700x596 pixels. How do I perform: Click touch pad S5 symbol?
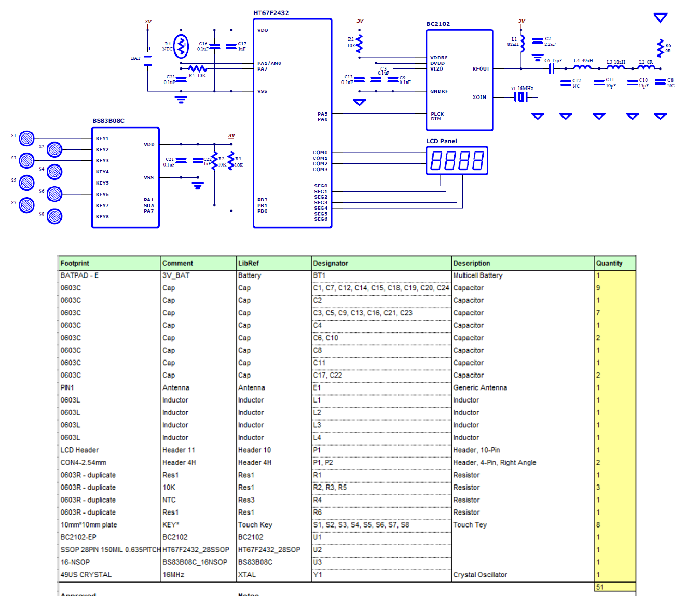pyautogui.click(x=26, y=183)
